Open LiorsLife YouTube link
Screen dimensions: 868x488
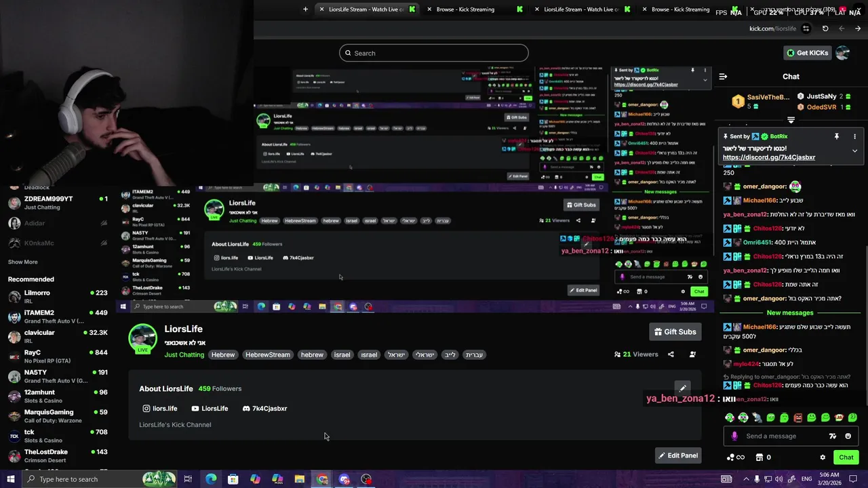tap(210, 409)
